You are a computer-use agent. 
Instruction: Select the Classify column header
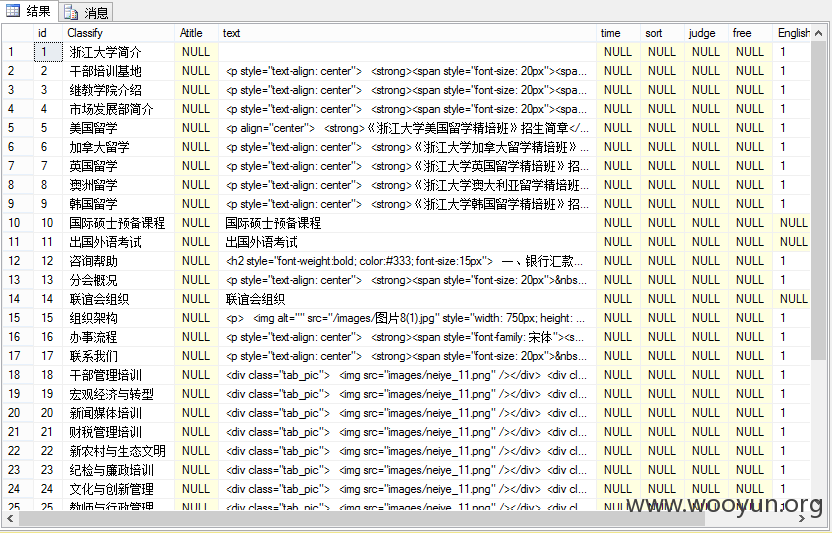click(118, 33)
